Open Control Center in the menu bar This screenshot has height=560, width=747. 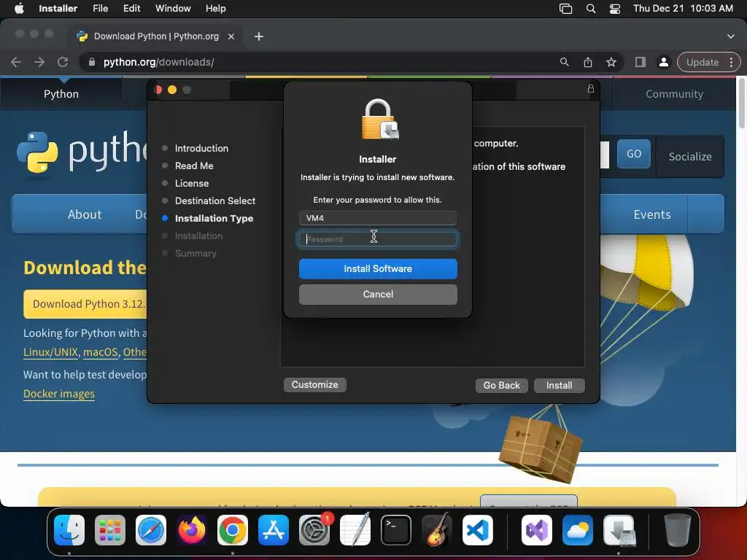click(615, 9)
